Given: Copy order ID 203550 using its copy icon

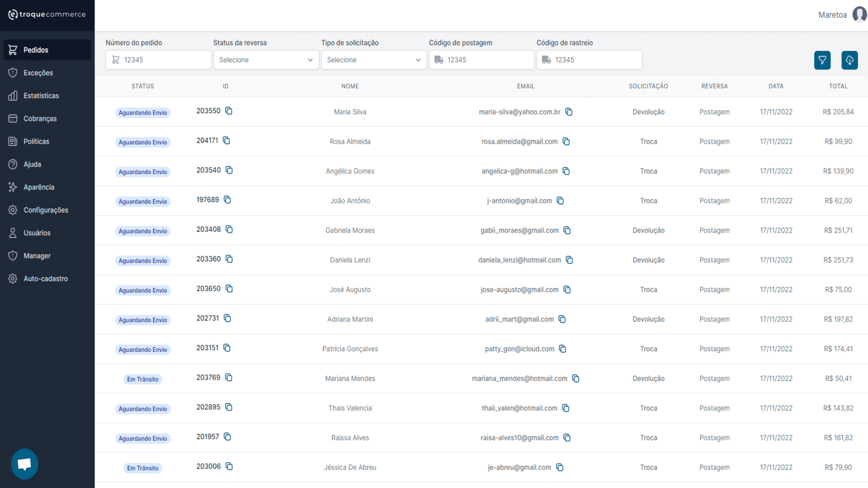Looking at the screenshot, I should click(228, 111).
